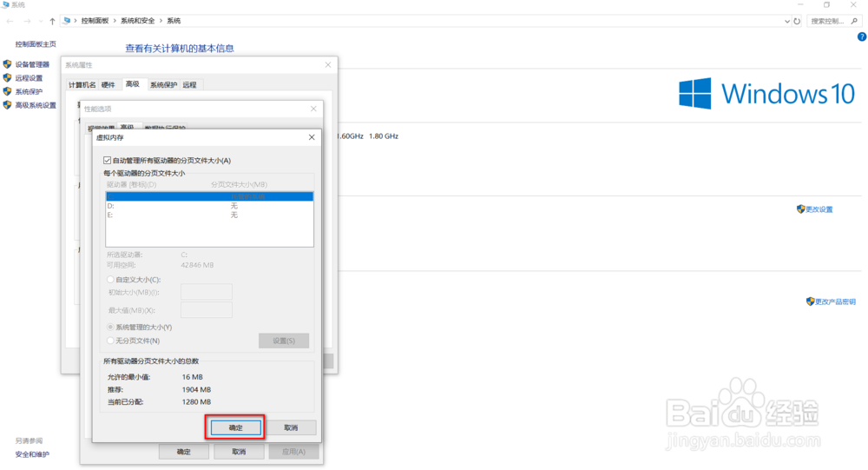
Task: Click the back navigation arrow
Action: [10, 21]
